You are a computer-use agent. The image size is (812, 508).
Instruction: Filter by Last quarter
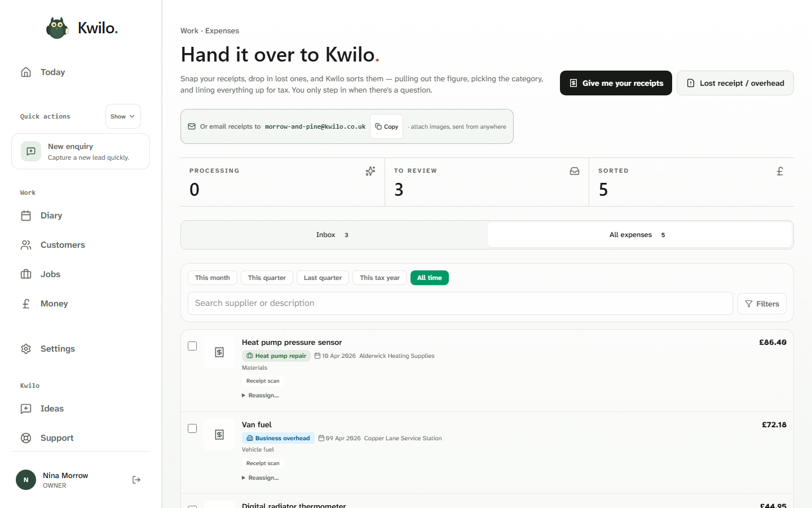[x=323, y=278]
